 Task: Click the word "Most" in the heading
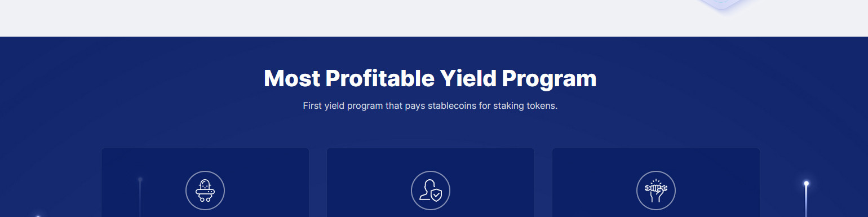[x=292, y=78]
